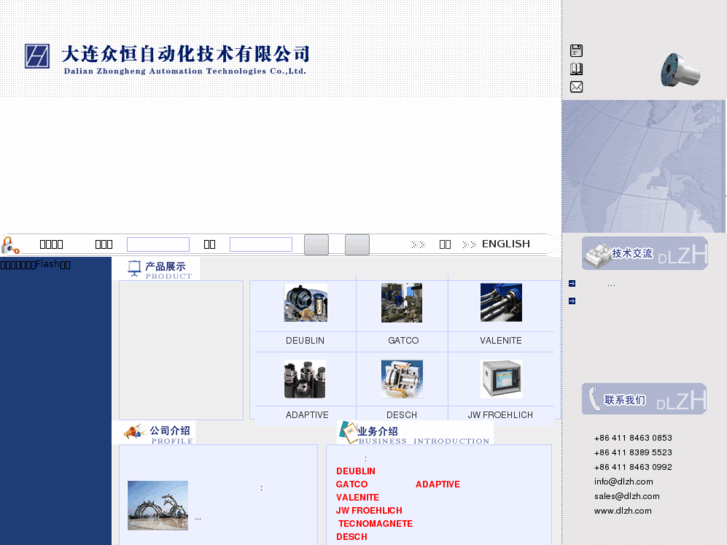Screen dimensions: 727x545
Task: Click the dragon sculpture photo in company profile
Action: pos(158,506)
